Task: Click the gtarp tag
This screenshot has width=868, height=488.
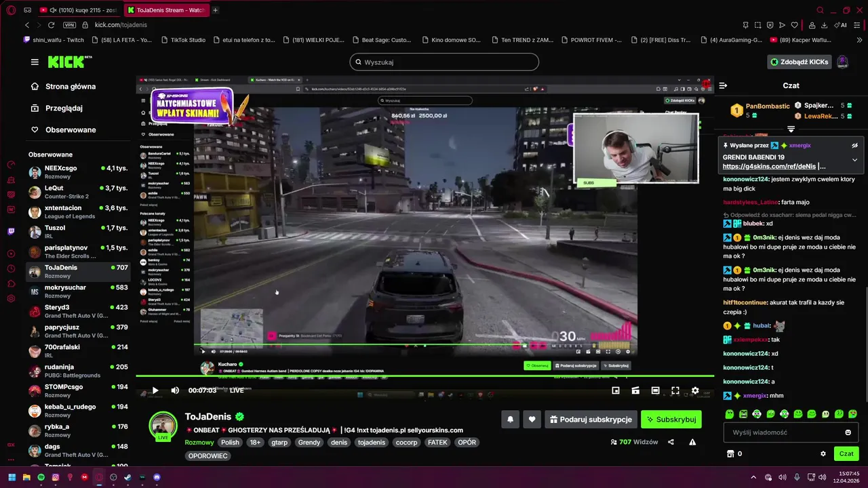Action: (x=279, y=443)
